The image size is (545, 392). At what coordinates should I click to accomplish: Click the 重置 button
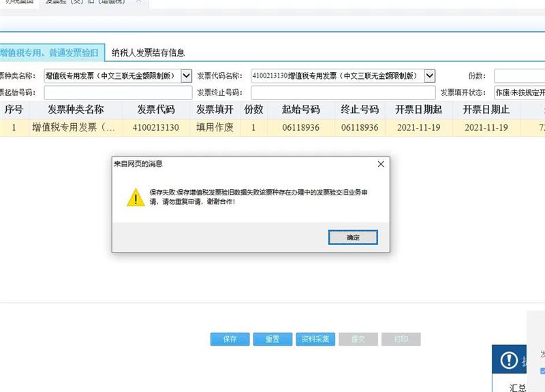pos(272,339)
